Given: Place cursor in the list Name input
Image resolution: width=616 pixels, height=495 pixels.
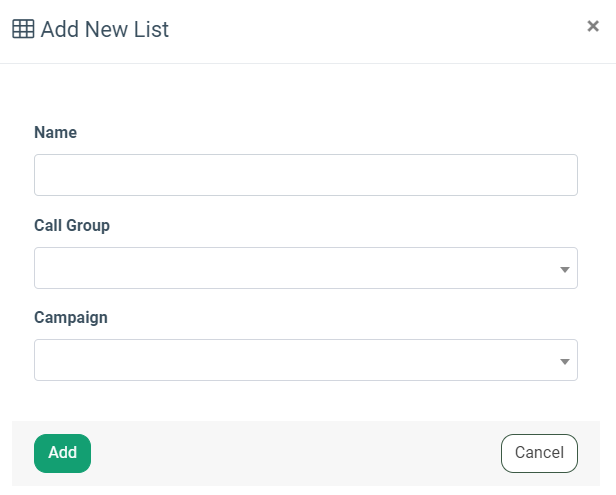Looking at the screenshot, I should tap(305, 175).
